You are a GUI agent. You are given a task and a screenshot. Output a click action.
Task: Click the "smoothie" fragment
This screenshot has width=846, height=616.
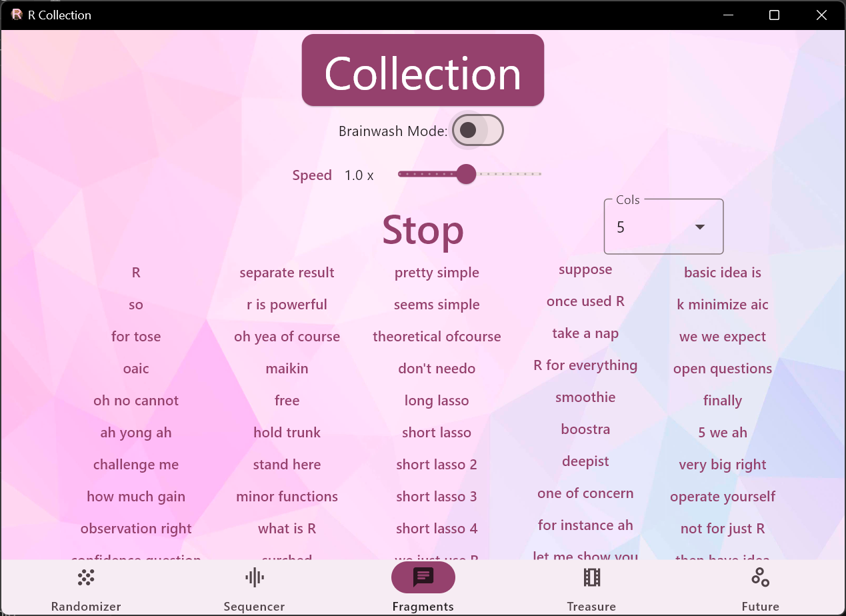click(585, 397)
